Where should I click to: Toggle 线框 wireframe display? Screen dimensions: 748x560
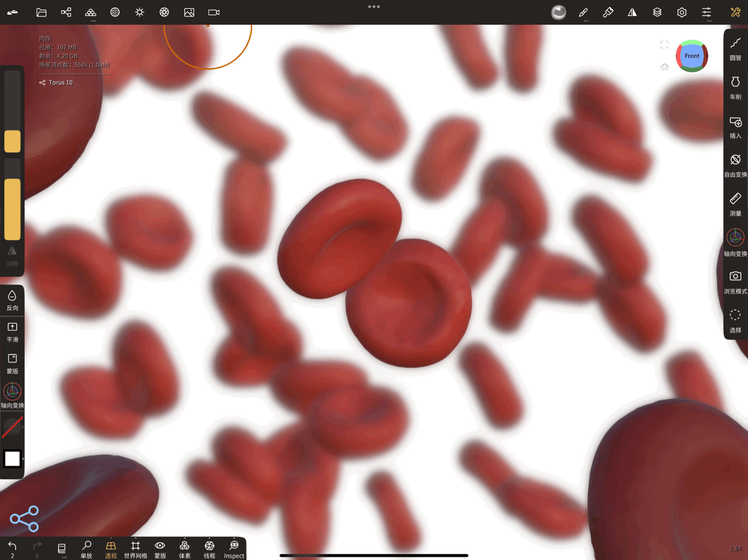point(209,549)
